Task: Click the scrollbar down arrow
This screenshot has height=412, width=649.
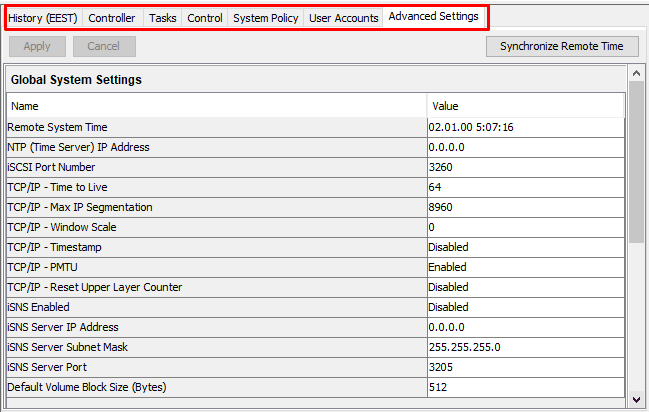Action: pos(636,400)
